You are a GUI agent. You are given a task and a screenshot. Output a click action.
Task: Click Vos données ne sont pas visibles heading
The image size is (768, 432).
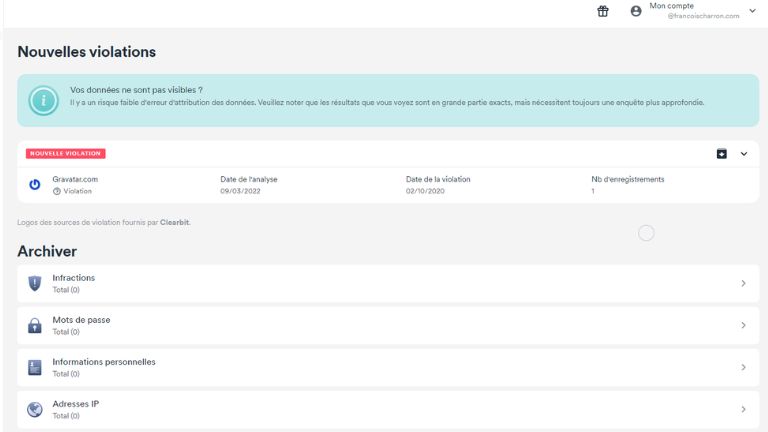click(136, 90)
